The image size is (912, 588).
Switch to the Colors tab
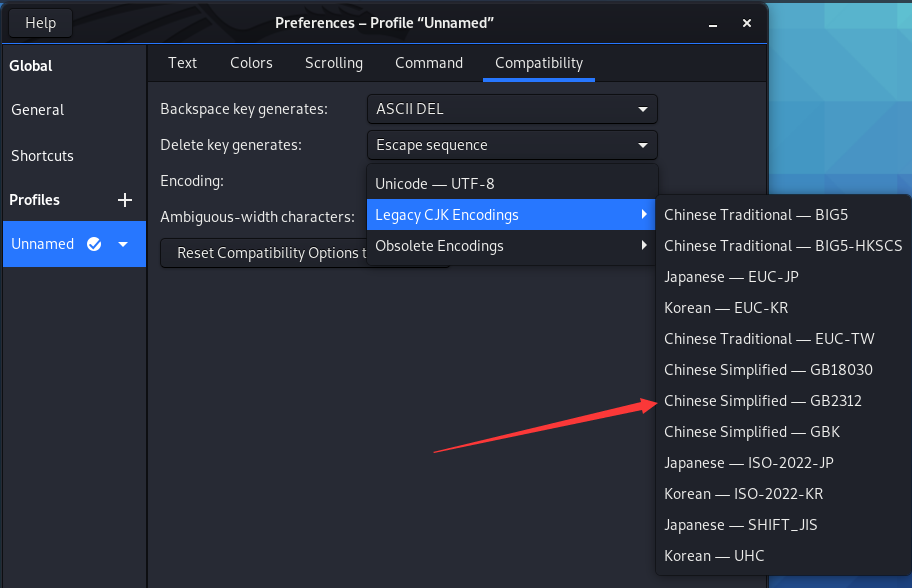point(251,63)
